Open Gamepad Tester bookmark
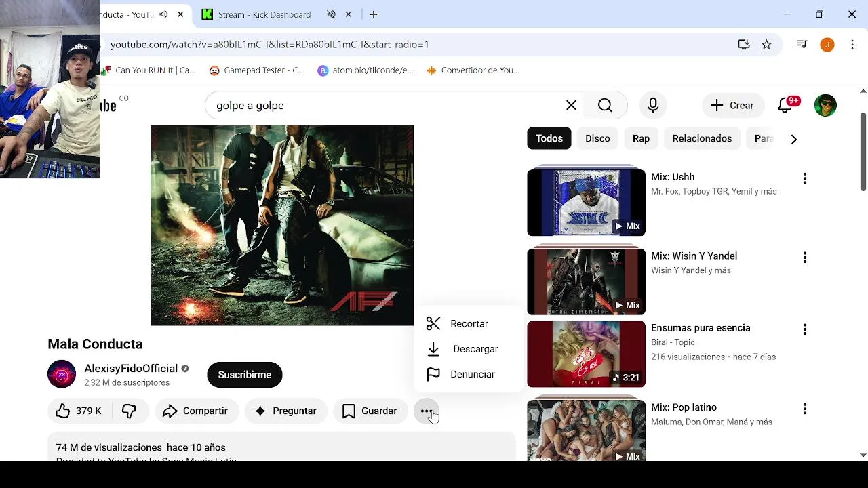Viewport: 868px width, 488px height. [256, 70]
